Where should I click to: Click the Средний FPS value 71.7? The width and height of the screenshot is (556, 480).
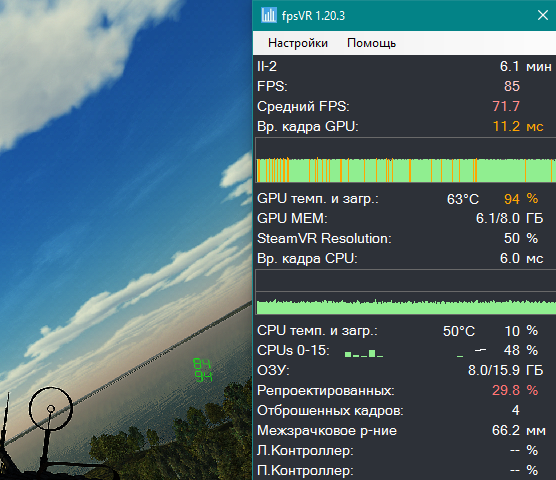[x=506, y=106]
